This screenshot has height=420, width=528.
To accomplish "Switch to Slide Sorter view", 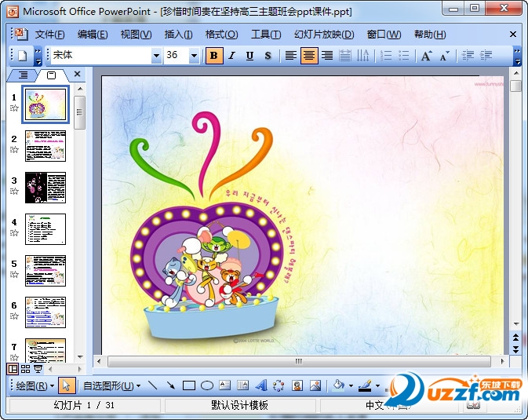I will tap(25, 369).
